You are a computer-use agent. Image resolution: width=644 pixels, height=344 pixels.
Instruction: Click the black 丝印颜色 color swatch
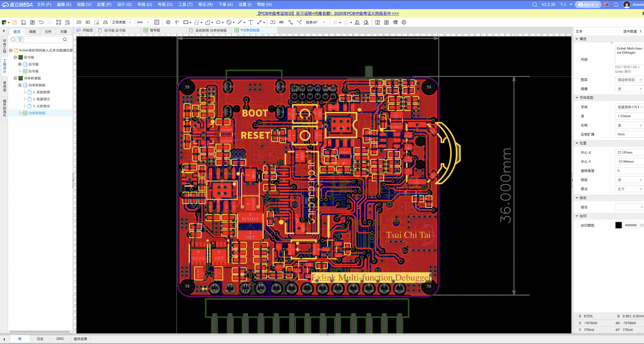tap(618, 225)
